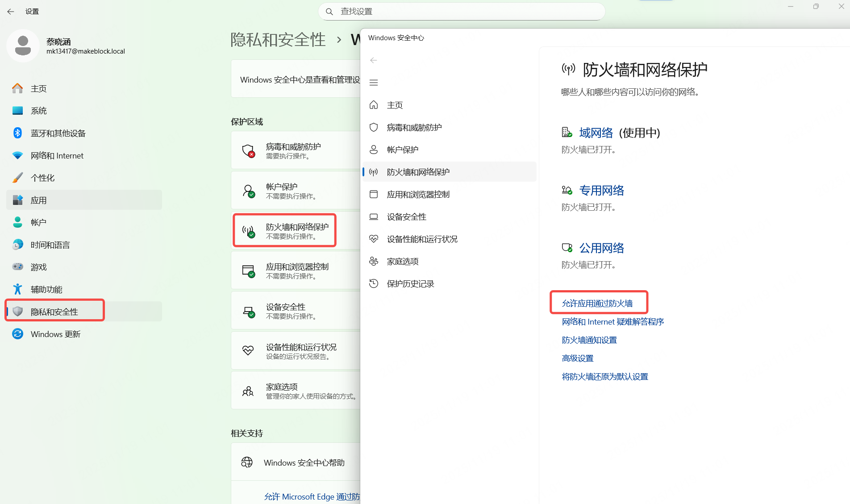
Task: Select 应用和浏览器控制 in Security sidebar
Action: (x=418, y=194)
